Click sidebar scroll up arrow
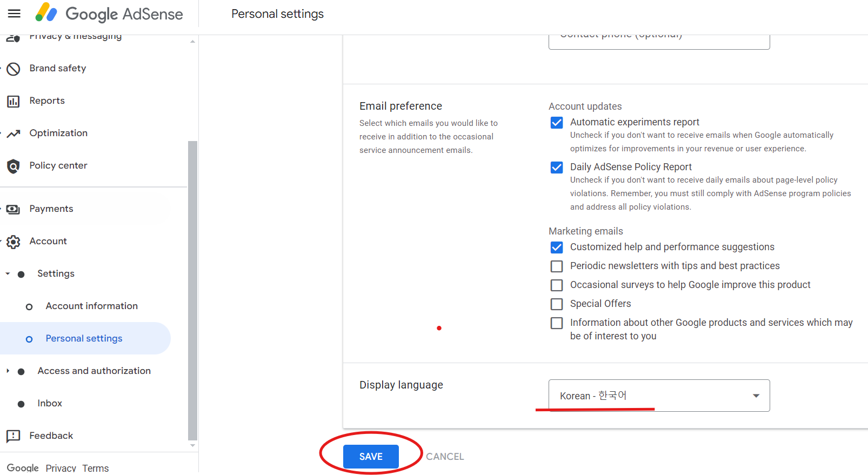The width and height of the screenshot is (868, 475). click(192, 42)
